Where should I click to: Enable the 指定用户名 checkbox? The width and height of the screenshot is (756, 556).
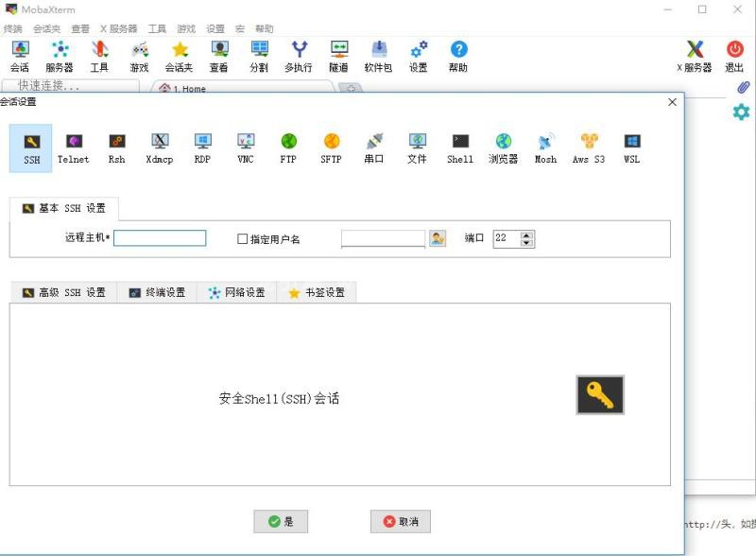click(243, 239)
